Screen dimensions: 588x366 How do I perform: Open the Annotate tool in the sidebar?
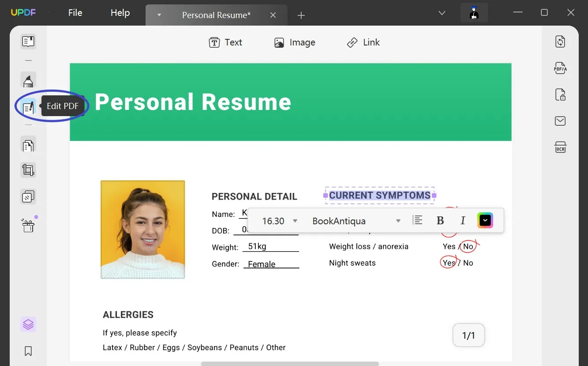[28, 80]
